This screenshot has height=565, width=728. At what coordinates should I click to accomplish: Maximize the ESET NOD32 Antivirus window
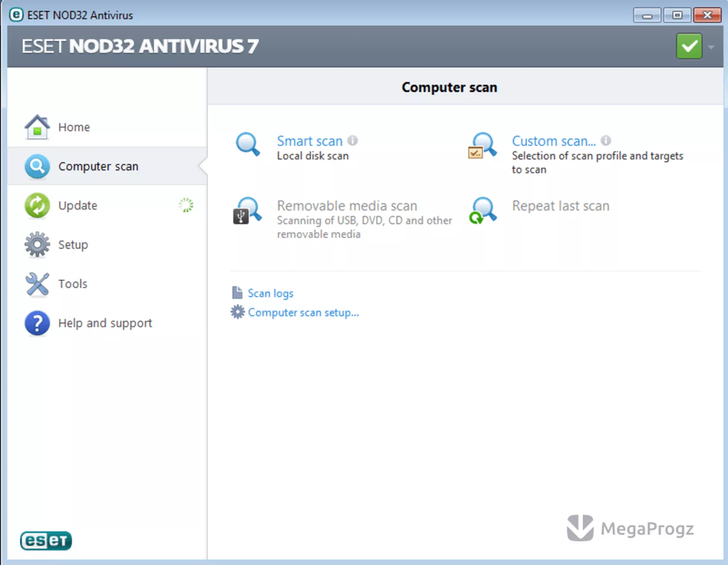pyautogui.click(x=677, y=15)
